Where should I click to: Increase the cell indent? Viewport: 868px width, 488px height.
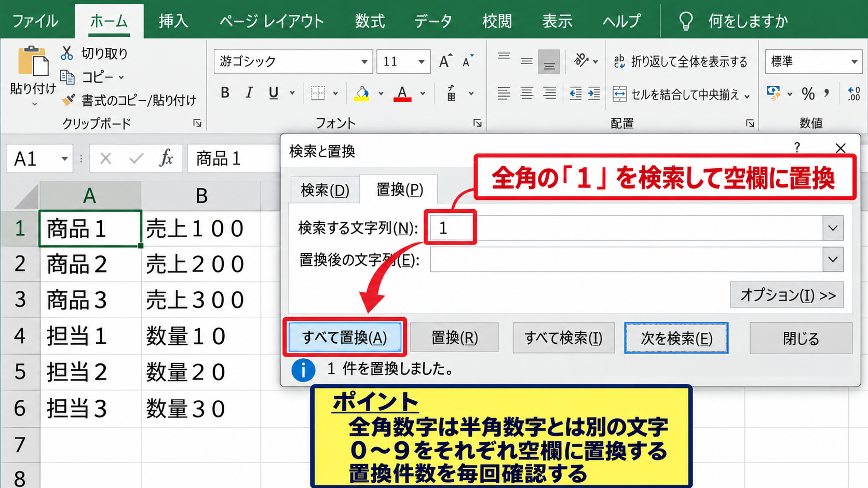pyautogui.click(x=594, y=93)
